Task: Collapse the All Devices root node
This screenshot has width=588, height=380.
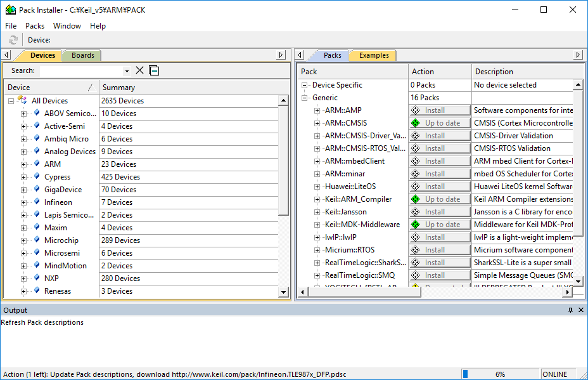Action: click(x=11, y=101)
